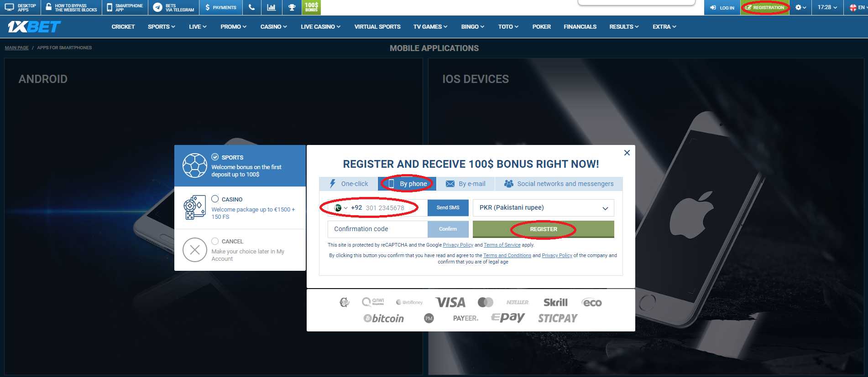
Task: Expand the Extra menu
Action: click(664, 27)
